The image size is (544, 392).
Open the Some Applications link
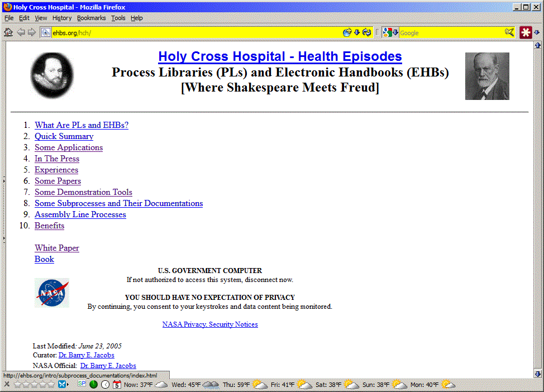pyautogui.click(x=69, y=147)
